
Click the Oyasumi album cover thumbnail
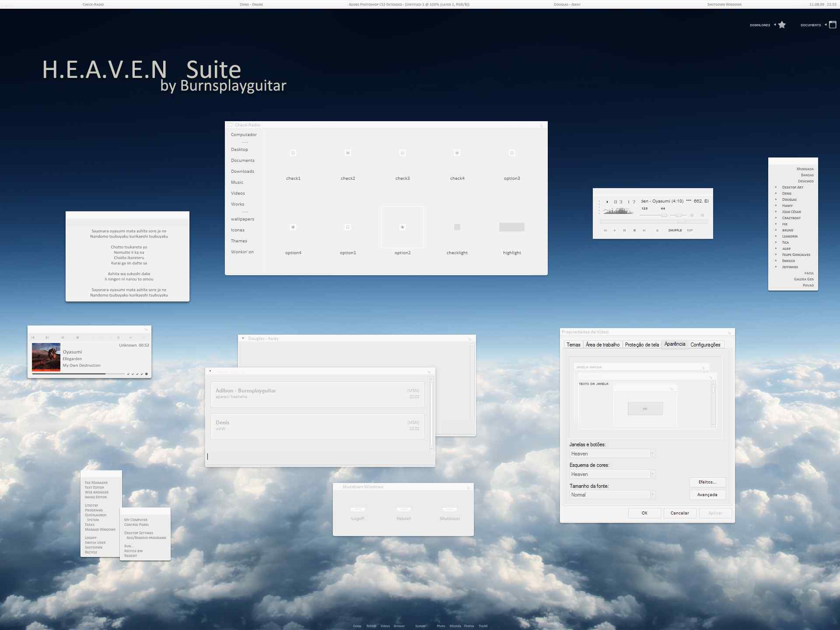tap(46, 357)
